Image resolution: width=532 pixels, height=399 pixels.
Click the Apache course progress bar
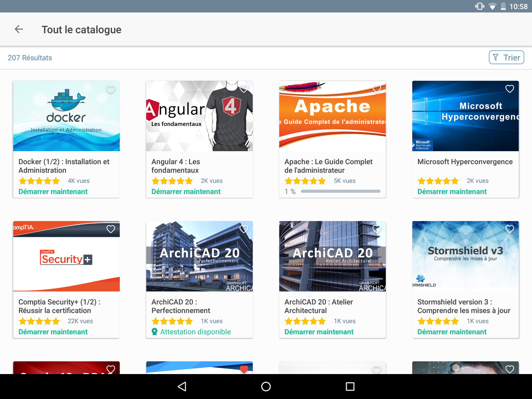(x=341, y=191)
